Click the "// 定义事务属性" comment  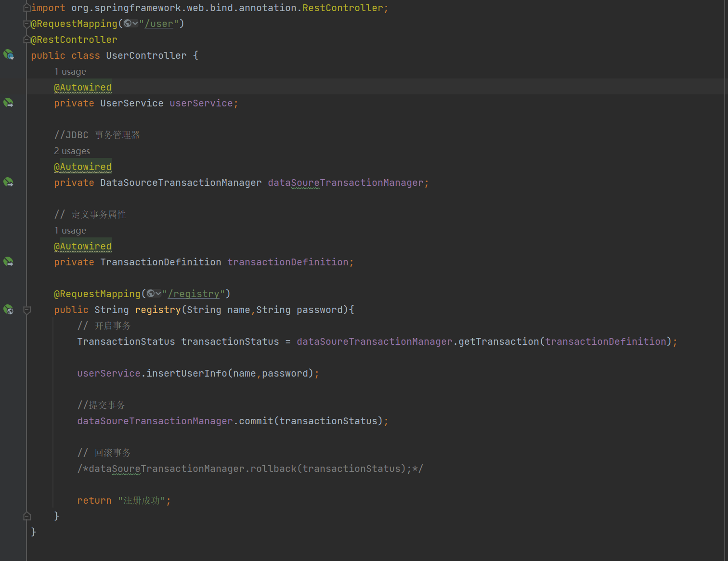[x=90, y=214]
